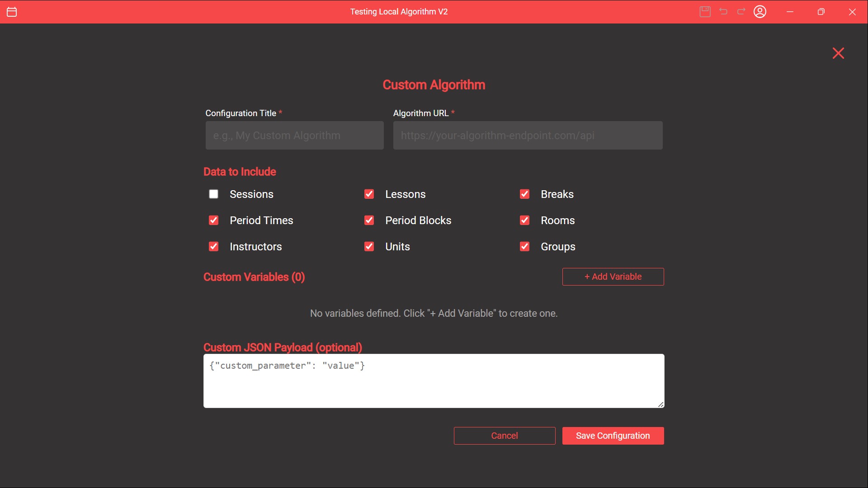Screen dimensions: 868x488
Task: Close the Custom Algorithm dialog with the red X
Action: [x=838, y=53]
